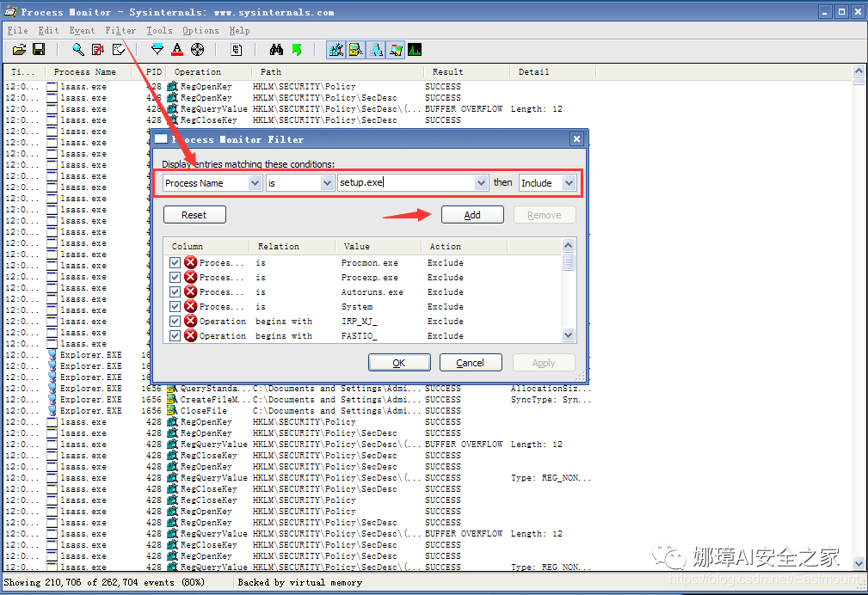Toggle Show File System Activity icon
This screenshot has width=868, height=595.
coord(355,50)
